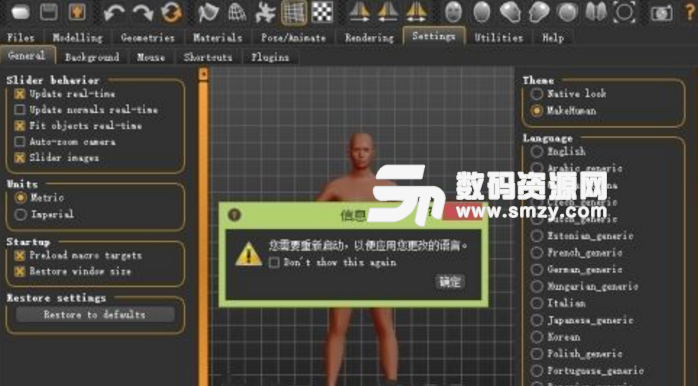Select MakeHuman theme radio button
This screenshot has height=386, width=698.
pyautogui.click(x=537, y=110)
